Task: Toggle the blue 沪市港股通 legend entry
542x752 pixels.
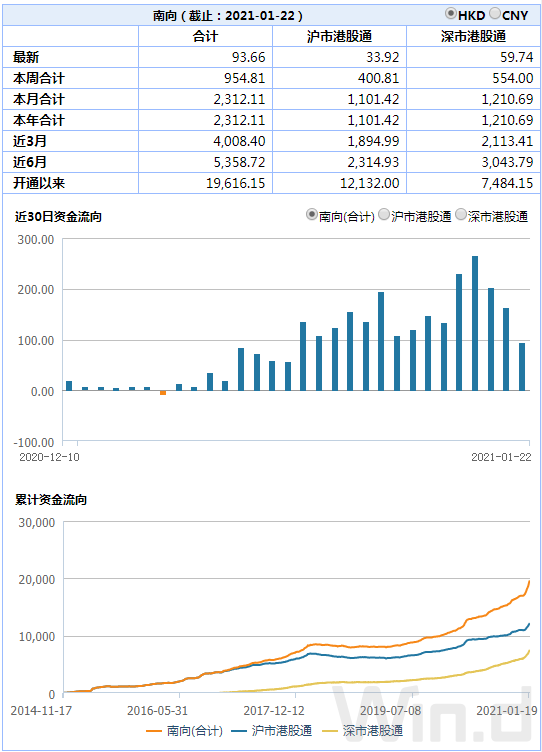Action: [x=271, y=731]
